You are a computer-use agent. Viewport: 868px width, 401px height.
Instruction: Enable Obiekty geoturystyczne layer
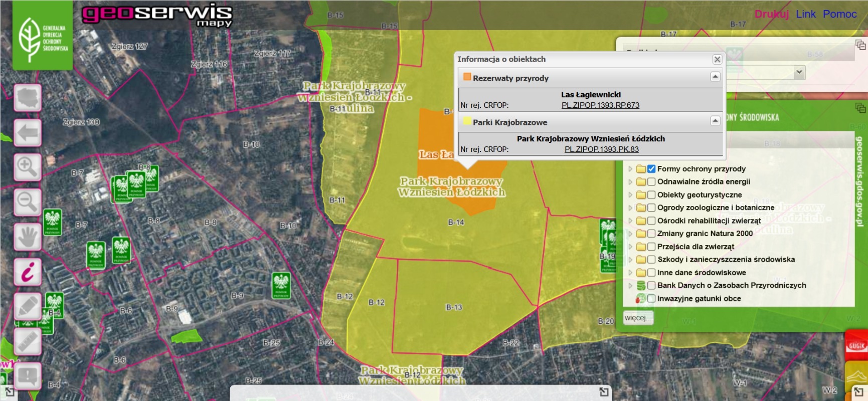[x=651, y=195]
